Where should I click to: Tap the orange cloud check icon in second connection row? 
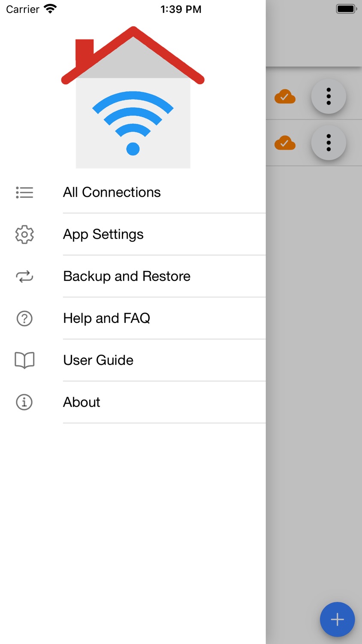coord(285,143)
